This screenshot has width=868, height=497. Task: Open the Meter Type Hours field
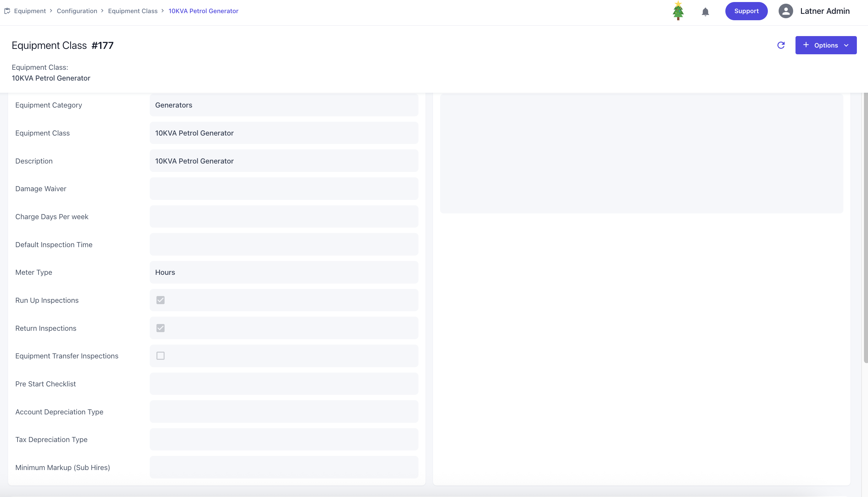coord(284,272)
